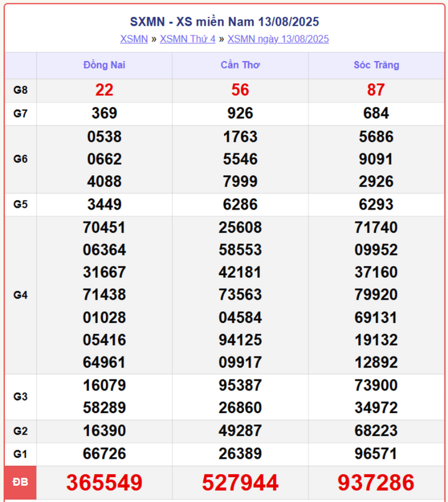The image size is (448, 502).
Task: Click ĐB jackpot number 365549
Action: tap(105, 483)
